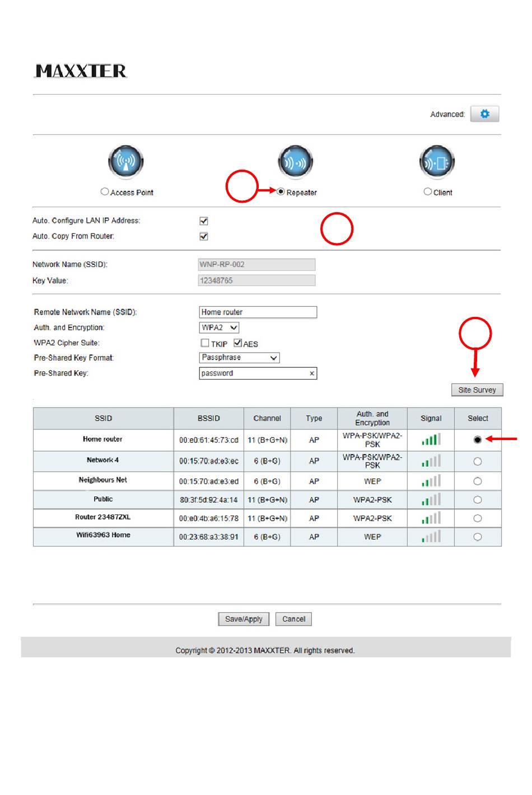Select Network 4 radio button
The width and height of the screenshot is (532, 795).
point(477,461)
